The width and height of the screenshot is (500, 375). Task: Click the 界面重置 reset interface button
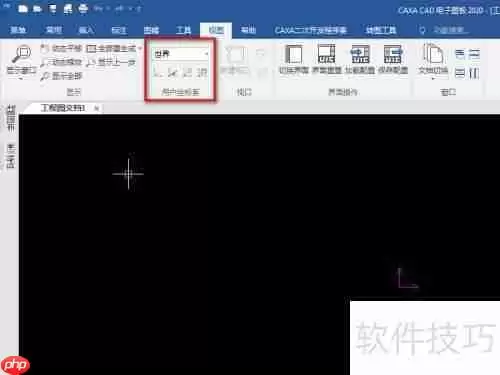(326, 59)
